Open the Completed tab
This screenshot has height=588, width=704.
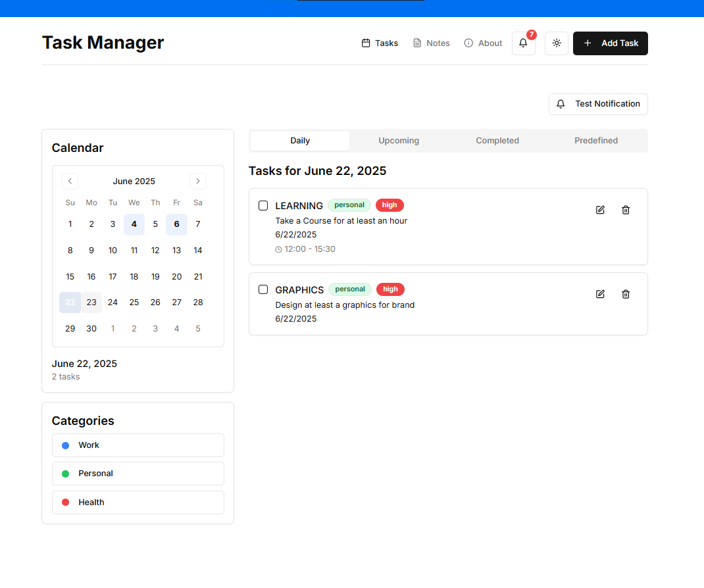point(497,141)
